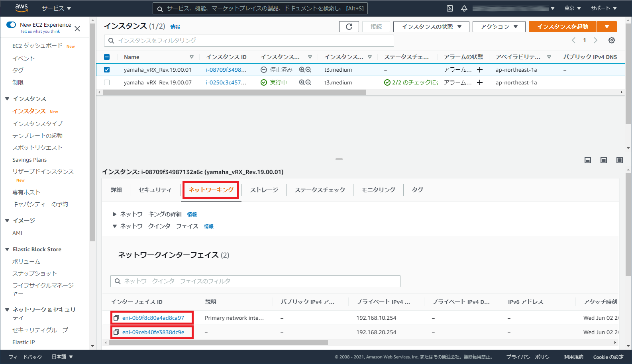Collapse ネットワークインターフェイス section
Screen dimensions: 632x364
[x=115, y=226]
